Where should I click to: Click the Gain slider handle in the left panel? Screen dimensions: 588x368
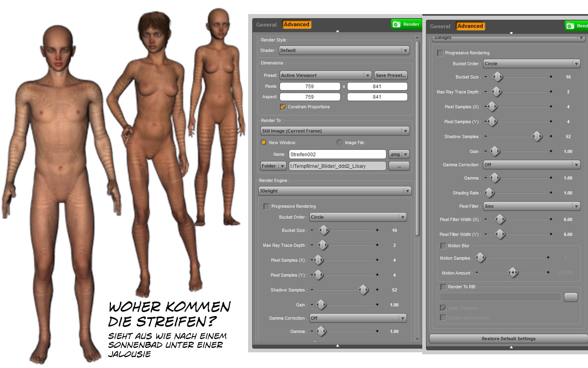321,305
